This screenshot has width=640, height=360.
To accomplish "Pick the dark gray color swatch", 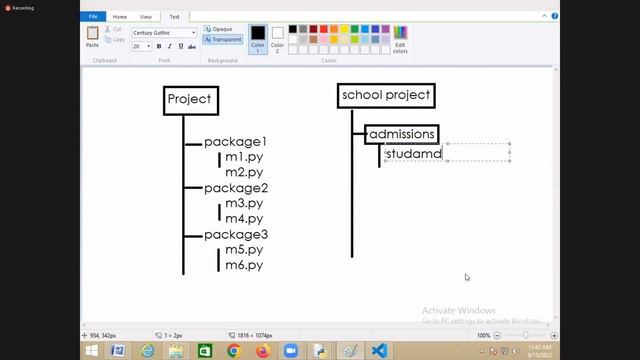I will [x=303, y=29].
